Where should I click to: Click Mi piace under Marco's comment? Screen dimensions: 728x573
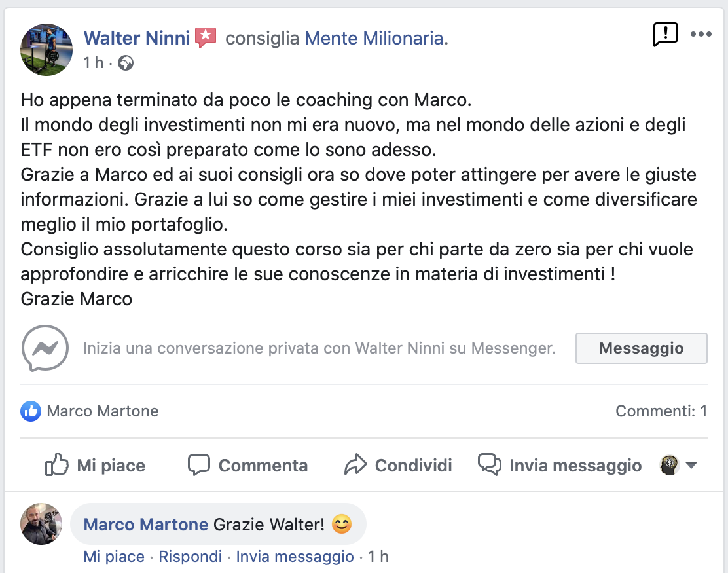point(114,557)
